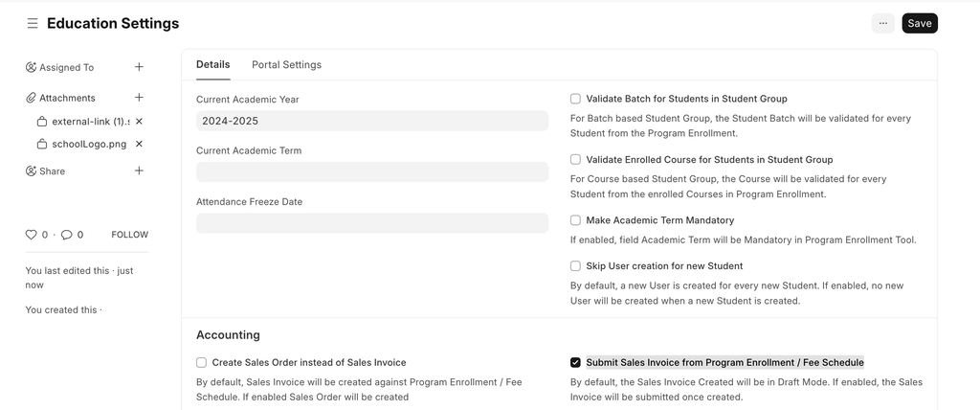Image resolution: width=980 pixels, height=410 pixels.
Task: Tick Create Sales Order instead of Sales Invoice
Action: (x=201, y=362)
